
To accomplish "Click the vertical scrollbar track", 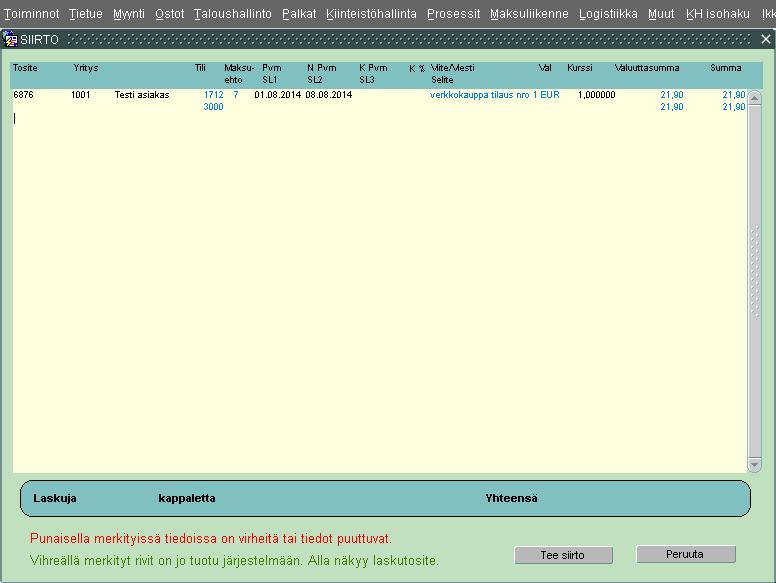I will click(754, 281).
